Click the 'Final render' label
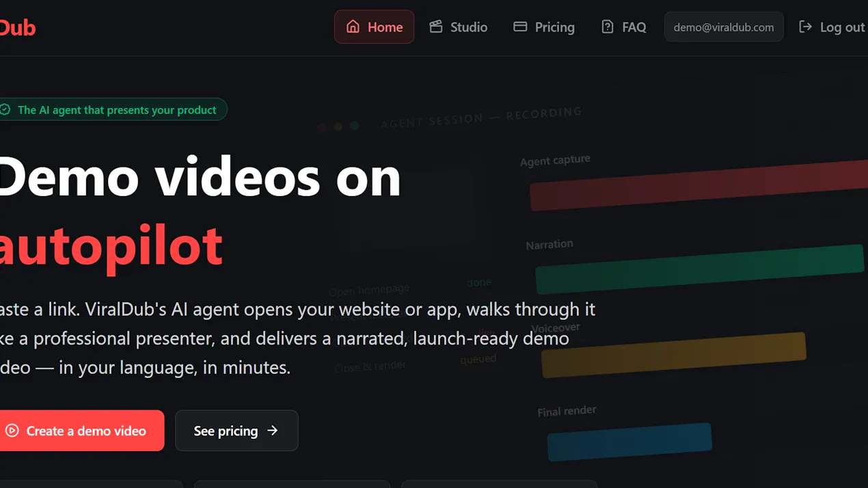The height and width of the screenshot is (488, 868). (x=567, y=411)
